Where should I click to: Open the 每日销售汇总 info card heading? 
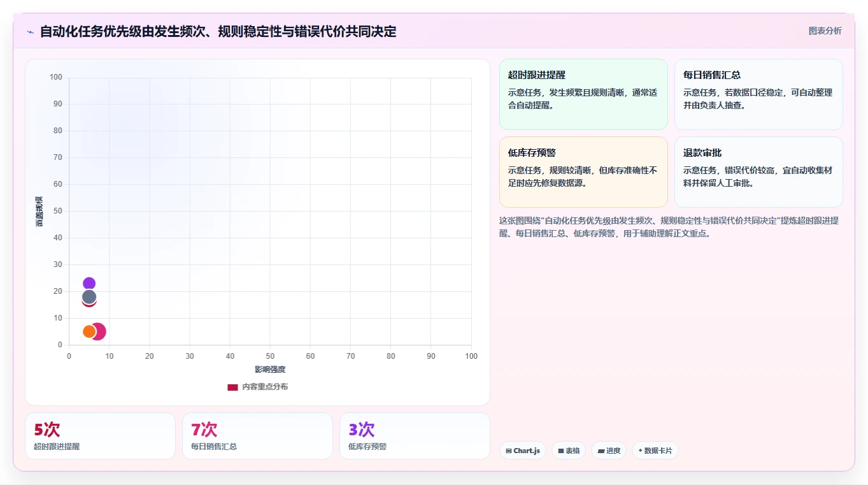point(712,75)
